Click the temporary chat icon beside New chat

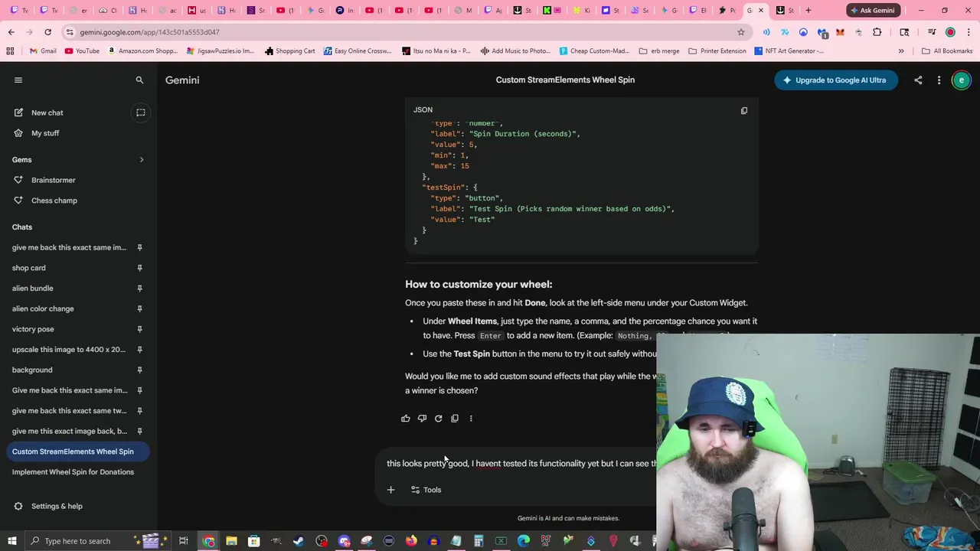(141, 112)
